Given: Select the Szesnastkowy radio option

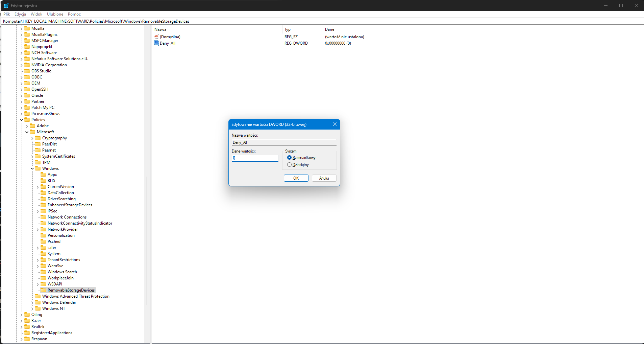Looking at the screenshot, I should click(289, 158).
